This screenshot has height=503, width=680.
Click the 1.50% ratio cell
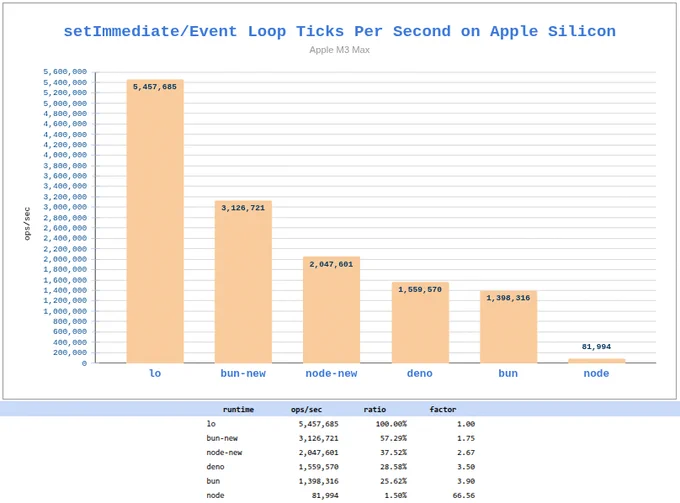(x=396, y=495)
